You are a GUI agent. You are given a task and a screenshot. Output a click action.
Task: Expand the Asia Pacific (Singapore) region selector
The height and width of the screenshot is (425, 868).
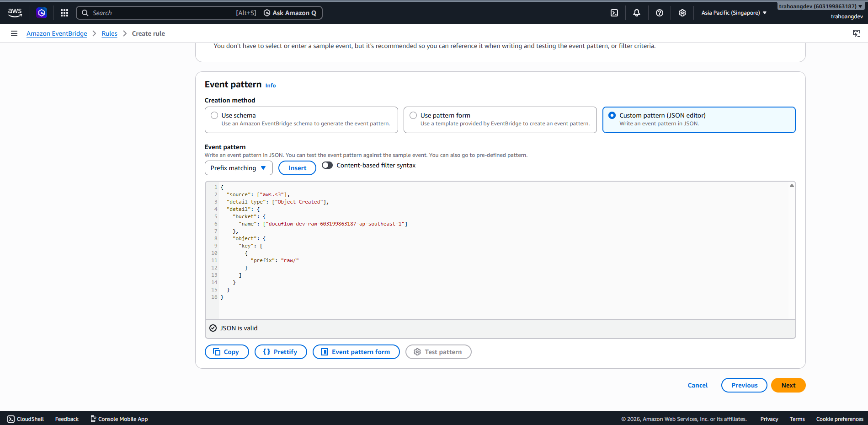coord(734,13)
